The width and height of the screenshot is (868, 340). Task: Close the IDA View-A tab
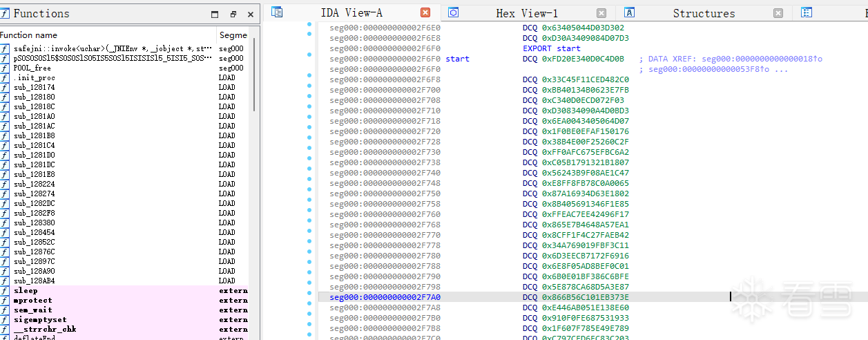pos(425,12)
